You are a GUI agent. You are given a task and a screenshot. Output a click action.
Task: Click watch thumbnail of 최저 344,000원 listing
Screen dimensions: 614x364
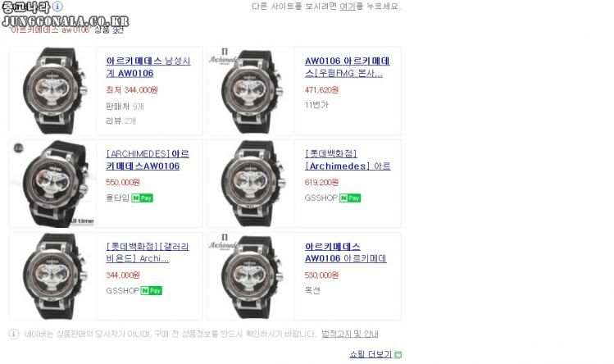pyautogui.click(x=52, y=91)
